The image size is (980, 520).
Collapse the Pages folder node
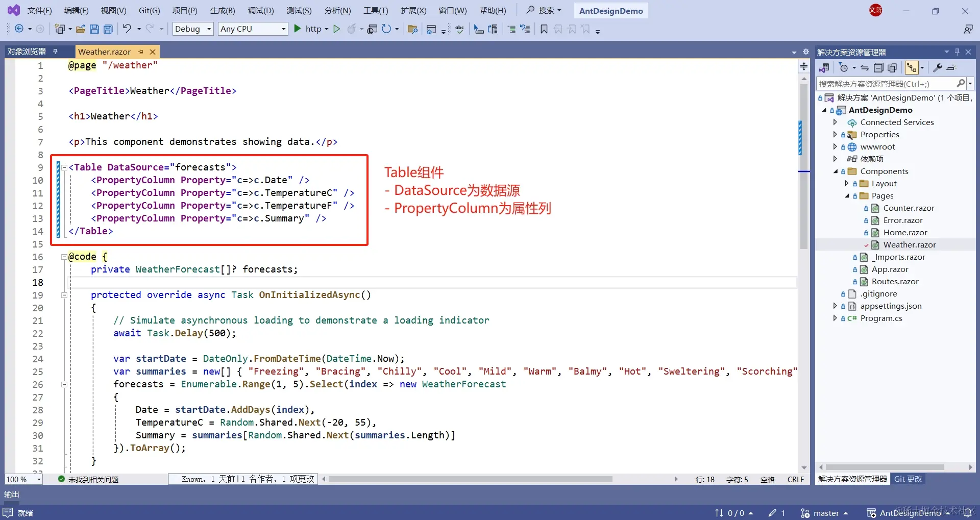847,196
